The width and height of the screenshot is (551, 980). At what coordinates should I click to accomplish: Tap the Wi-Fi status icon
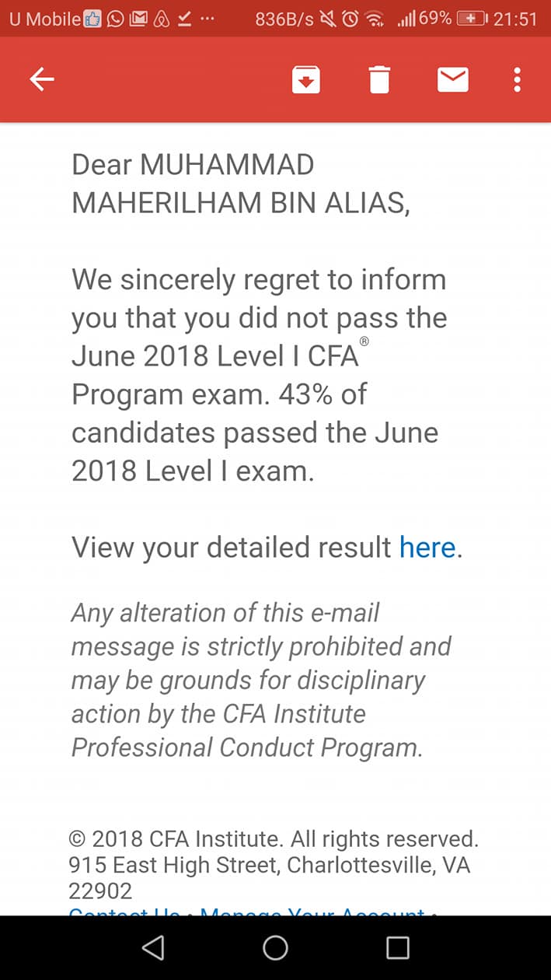pyautogui.click(x=375, y=19)
